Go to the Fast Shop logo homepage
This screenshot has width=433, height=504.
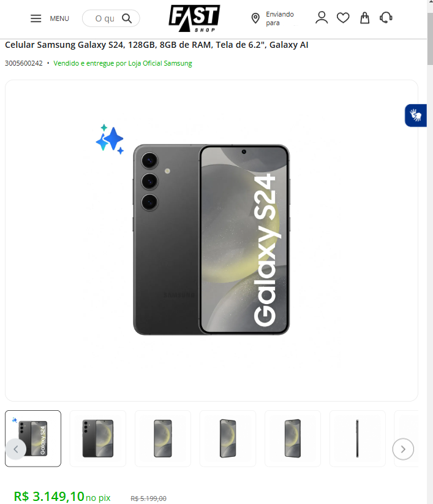click(x=194, y=18)
